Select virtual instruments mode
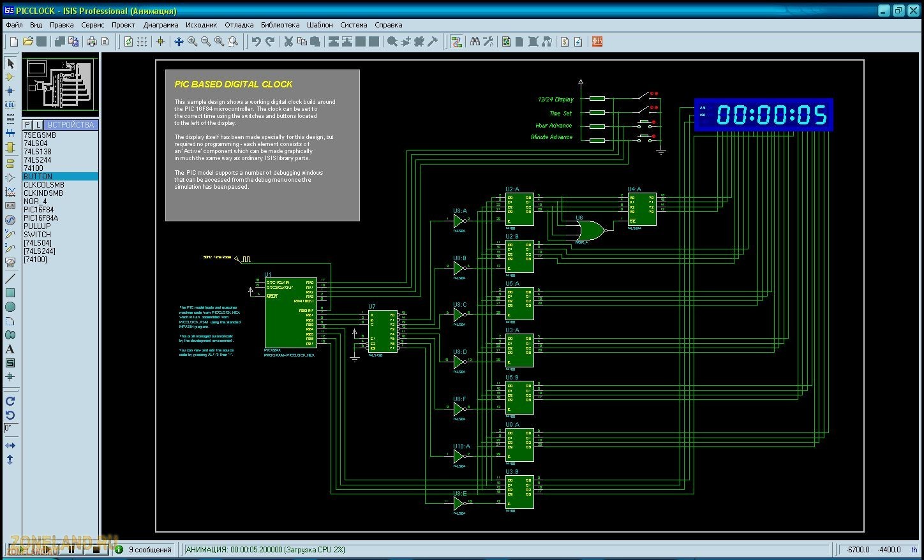 point(10,262)
